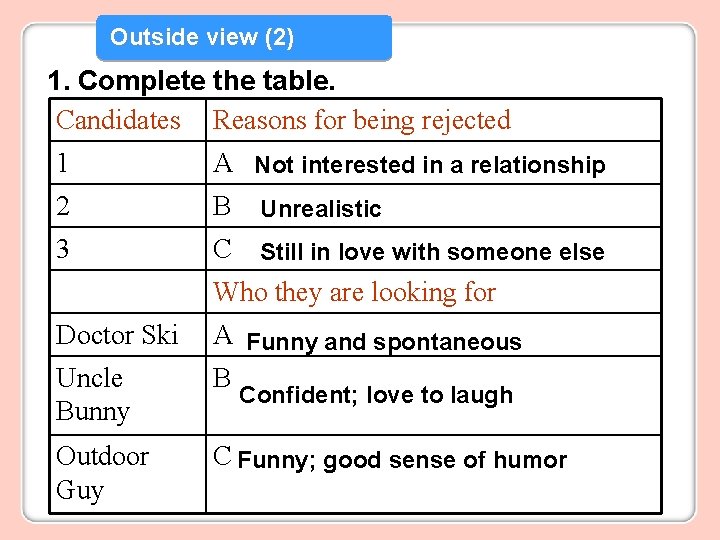This screenshot has height=540, width=720.
Task: Select the Doctor Ski cell
Action: pyautogui.click(x=128, y=335)
